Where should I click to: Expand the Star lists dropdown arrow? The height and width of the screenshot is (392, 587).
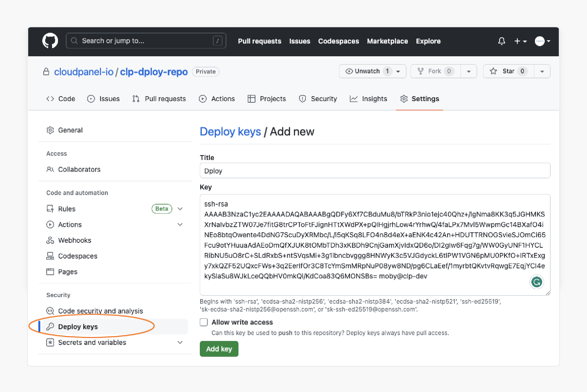coord(542,71)
